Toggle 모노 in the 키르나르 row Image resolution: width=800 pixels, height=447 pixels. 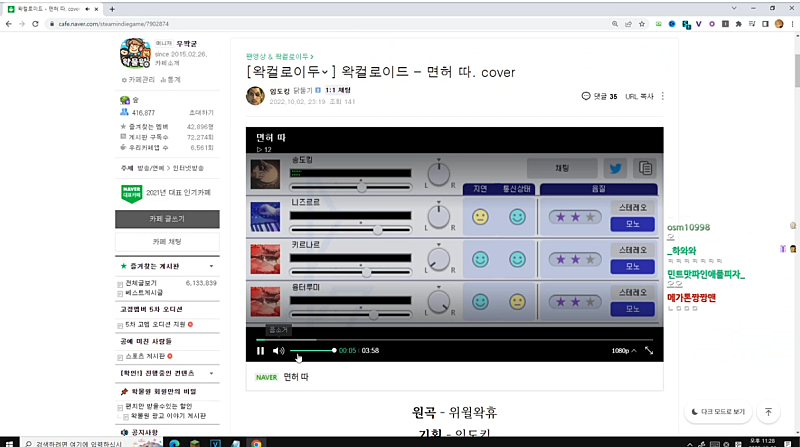pos(633,266)
